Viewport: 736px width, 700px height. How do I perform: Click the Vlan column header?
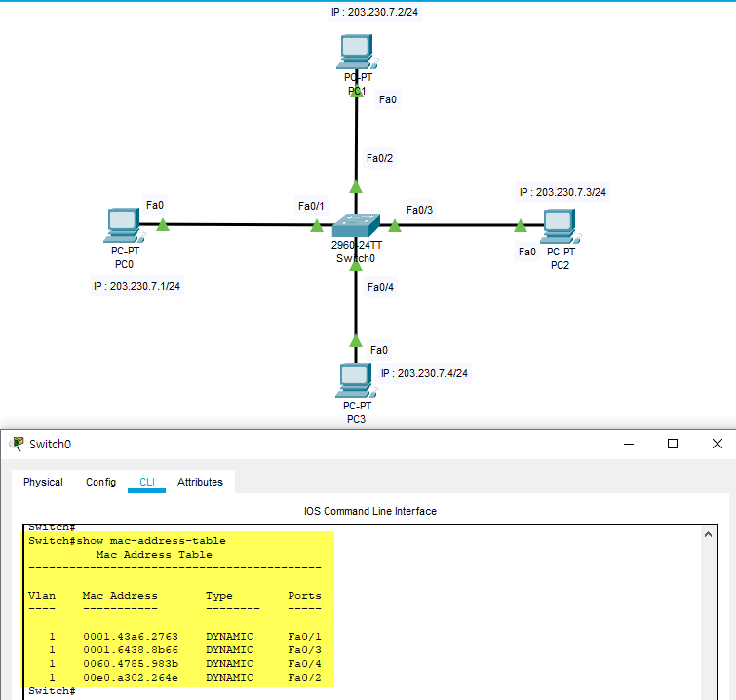pyautogui.click(x=42, y=596)
